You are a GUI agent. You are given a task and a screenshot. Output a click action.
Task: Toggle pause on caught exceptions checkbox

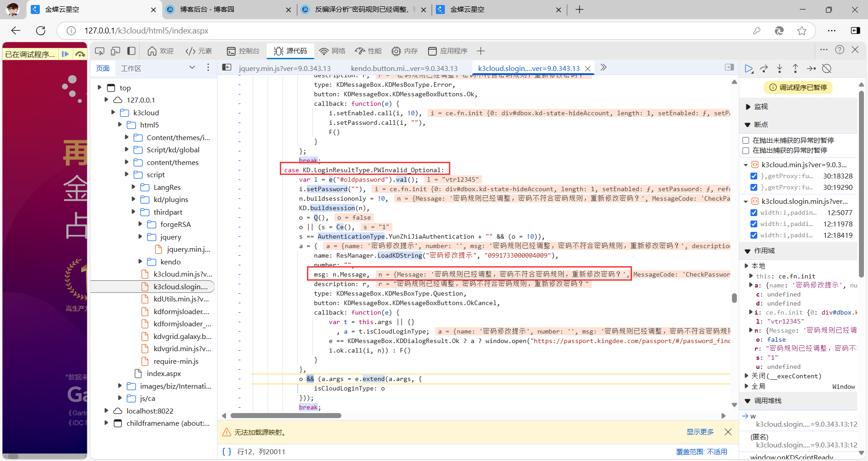(746, 151)
